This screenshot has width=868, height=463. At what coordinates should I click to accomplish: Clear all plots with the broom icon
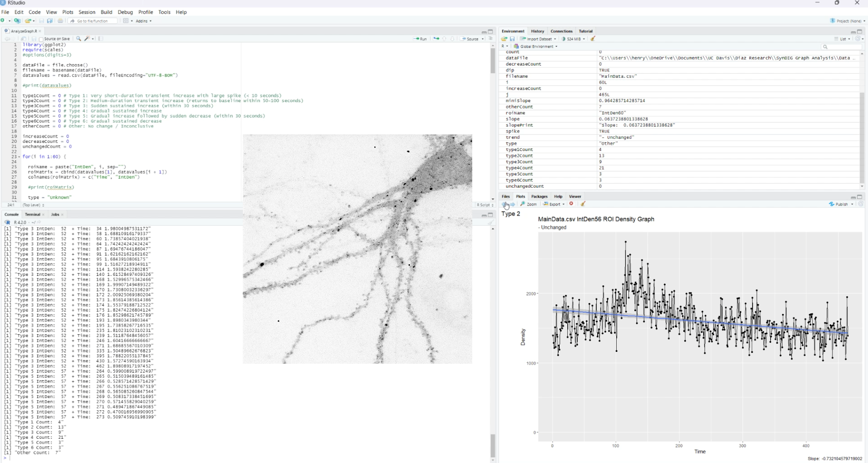tap(583, 204)
